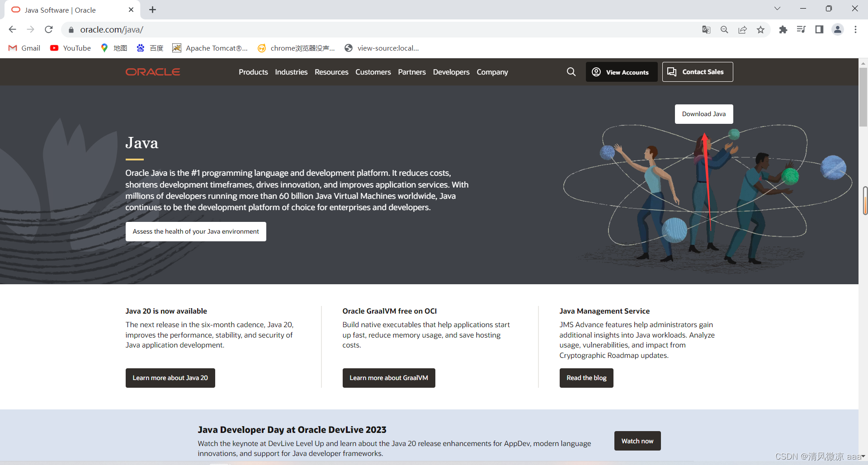Open the Developers menu
The image size is (868, 465).
click(451, 72)
